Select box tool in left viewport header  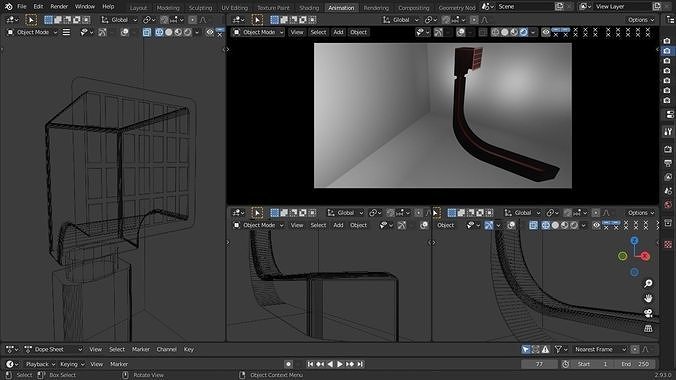point(31,20)
